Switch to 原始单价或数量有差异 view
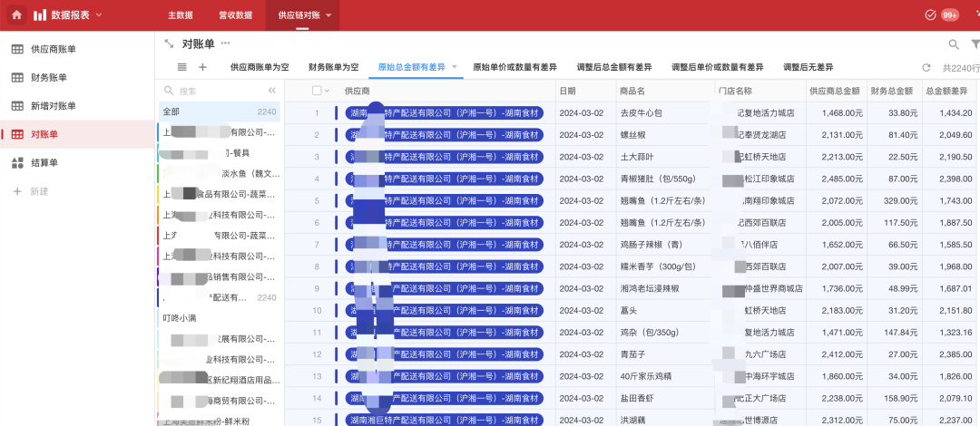 click(515, 67)
